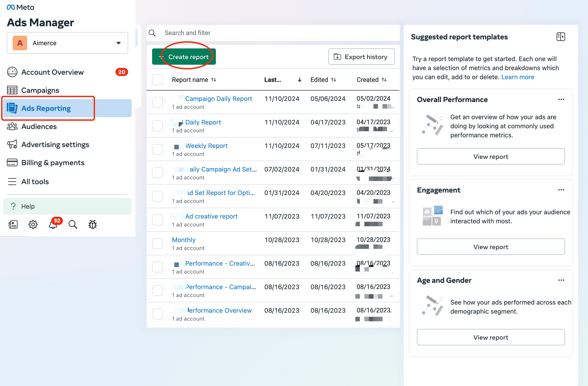Open Overall Performance more options menu

point(561,99)
